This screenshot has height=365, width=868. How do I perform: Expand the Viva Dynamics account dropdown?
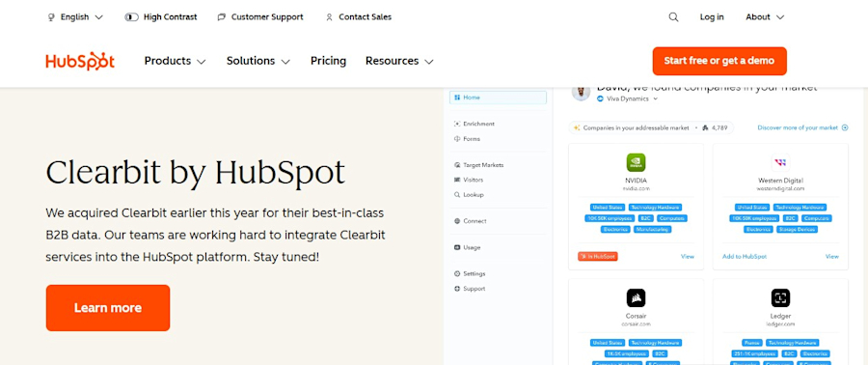tap(627, 98)
